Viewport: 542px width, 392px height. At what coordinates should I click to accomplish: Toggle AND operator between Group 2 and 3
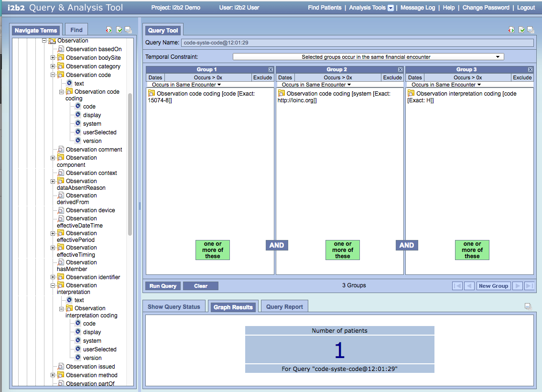(407, 245)
